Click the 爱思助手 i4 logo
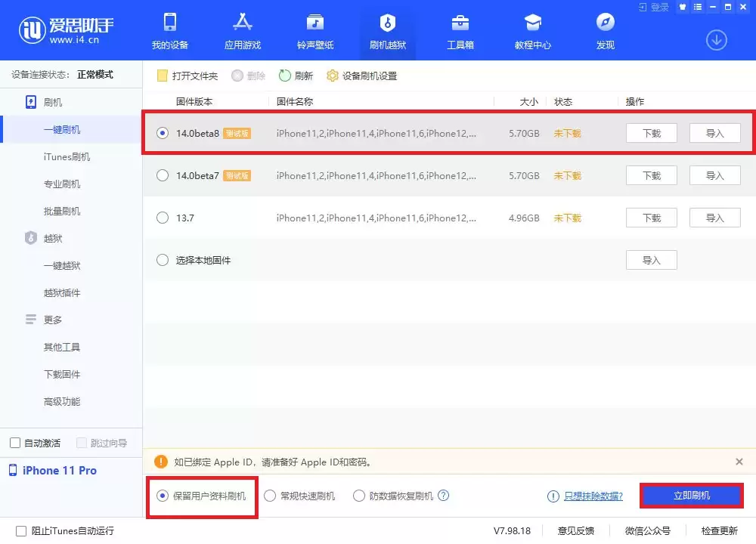 (66, 30)
